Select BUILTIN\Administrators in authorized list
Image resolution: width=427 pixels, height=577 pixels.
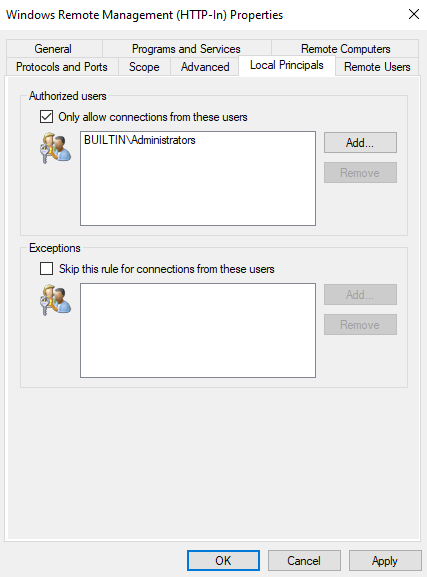tap(140, 140)
